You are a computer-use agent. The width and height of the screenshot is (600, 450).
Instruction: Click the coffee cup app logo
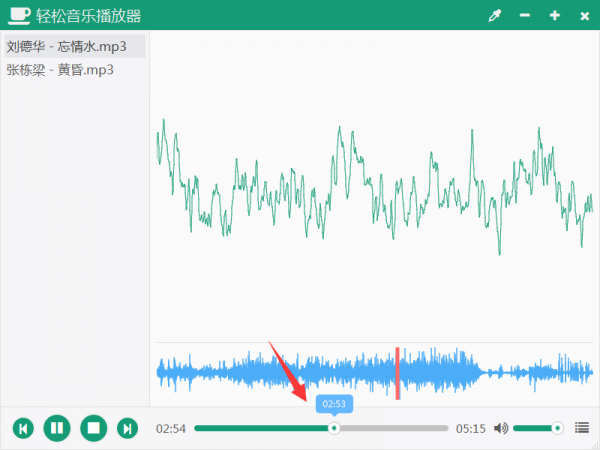click(x=18, y=15)
